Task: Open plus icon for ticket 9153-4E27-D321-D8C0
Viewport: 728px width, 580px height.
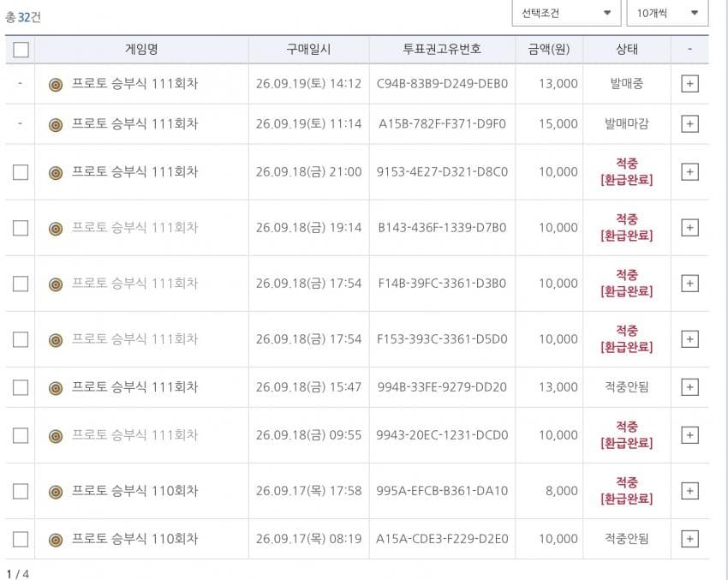Action: pos(689,172)
